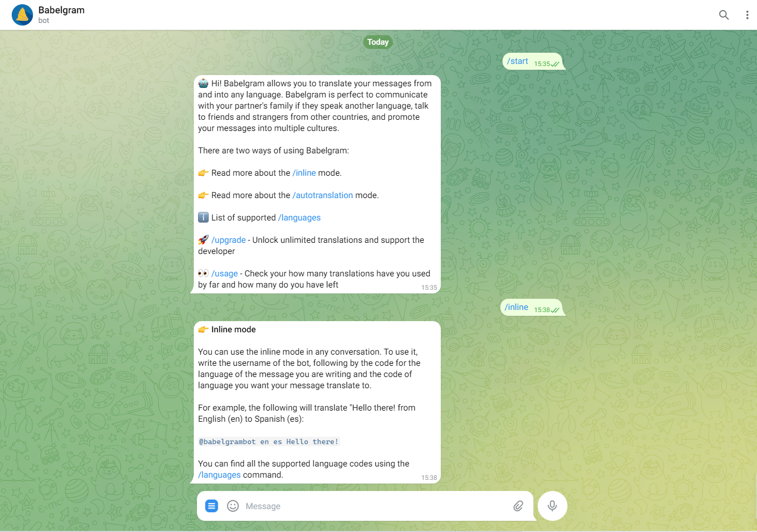Click the /usage command link
The height and width of the screenshot is (532, 757).
225,273
